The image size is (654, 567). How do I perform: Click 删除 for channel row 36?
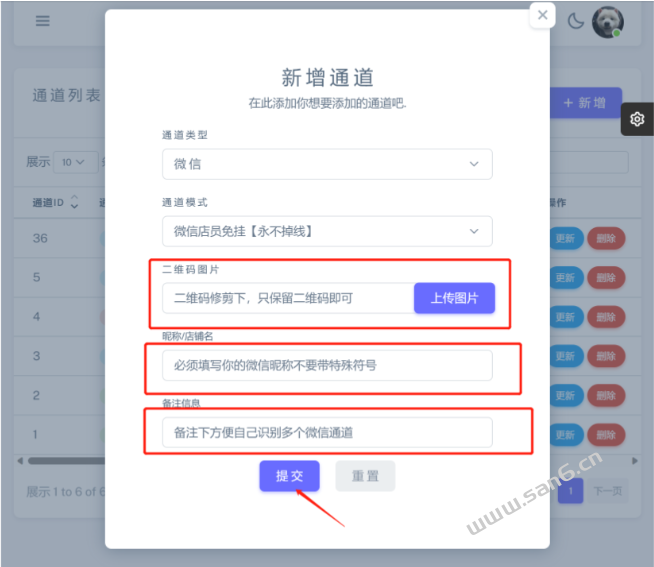click(x=606, y=238)
